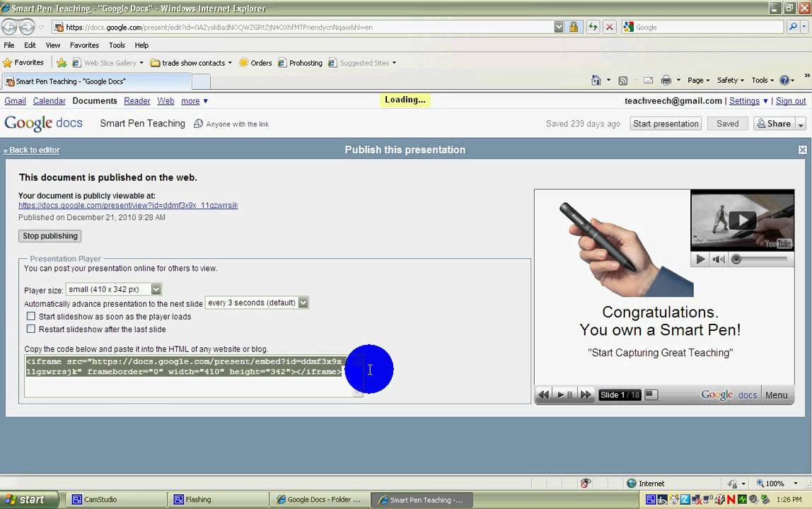Click the small play button under video

click(x=700, y=259)
